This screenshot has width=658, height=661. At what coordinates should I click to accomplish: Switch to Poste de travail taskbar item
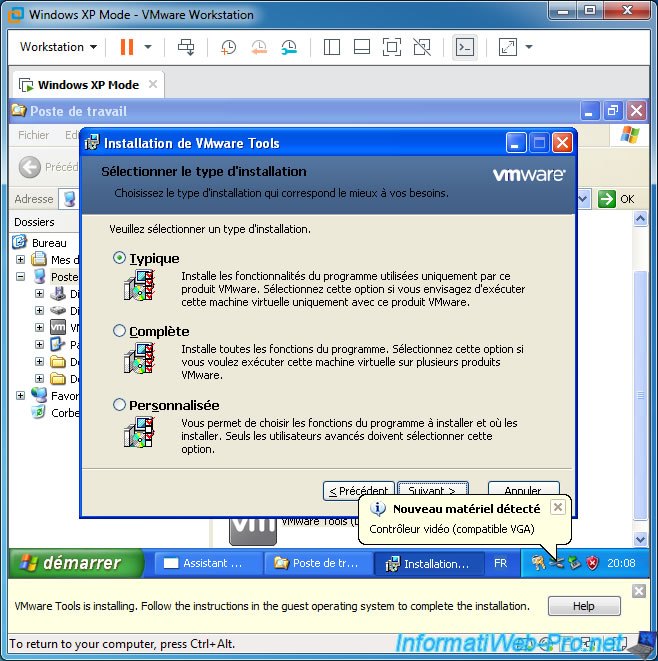pyautogui.click(x=317, y=563)
